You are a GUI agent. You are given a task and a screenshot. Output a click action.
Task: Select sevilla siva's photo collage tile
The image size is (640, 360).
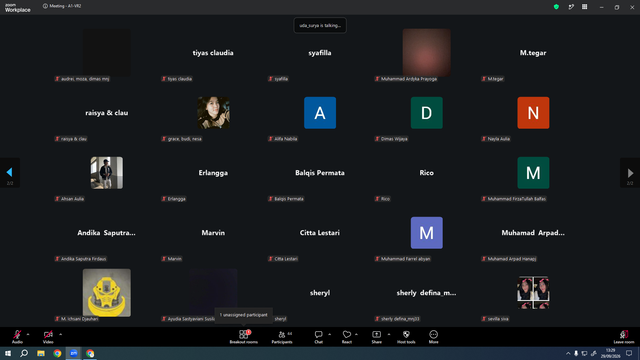533,293
